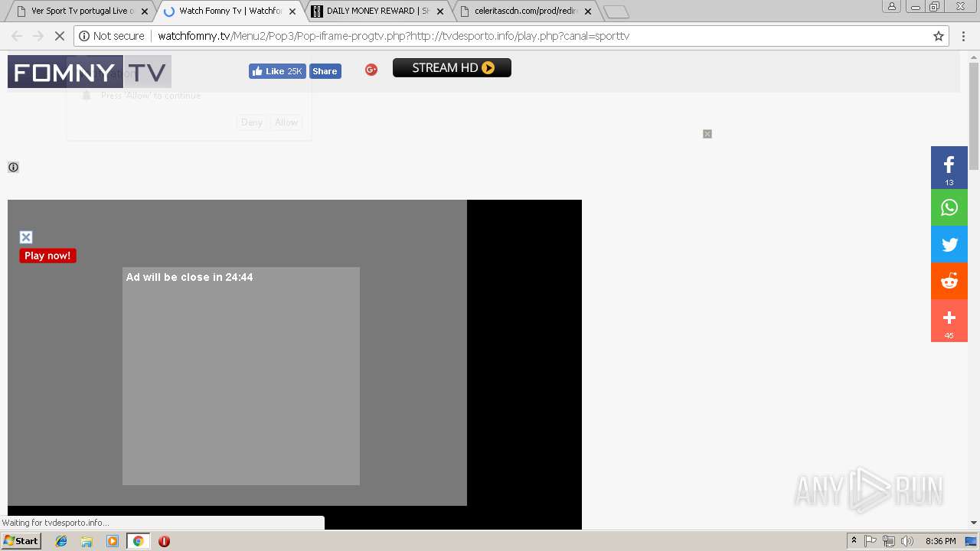The width and height of the screenshot is (980, 551).
Task: Stop loading the page
Action: click(59, 36)
